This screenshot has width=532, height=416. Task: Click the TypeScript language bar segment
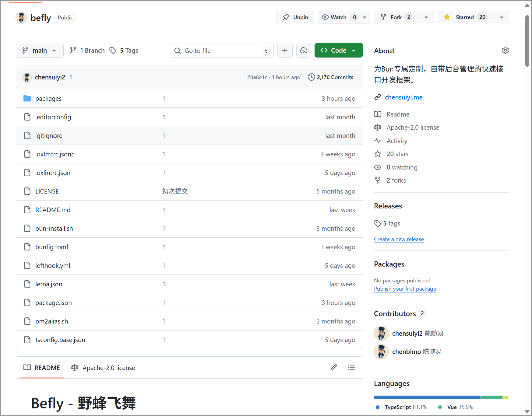coord(427,397)
